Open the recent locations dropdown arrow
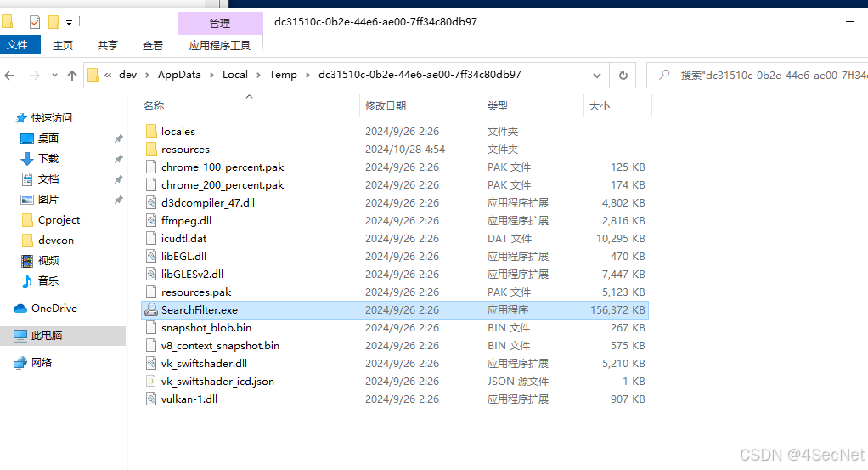This screenshot has width=868, height=470. click(x=54, y=76)
